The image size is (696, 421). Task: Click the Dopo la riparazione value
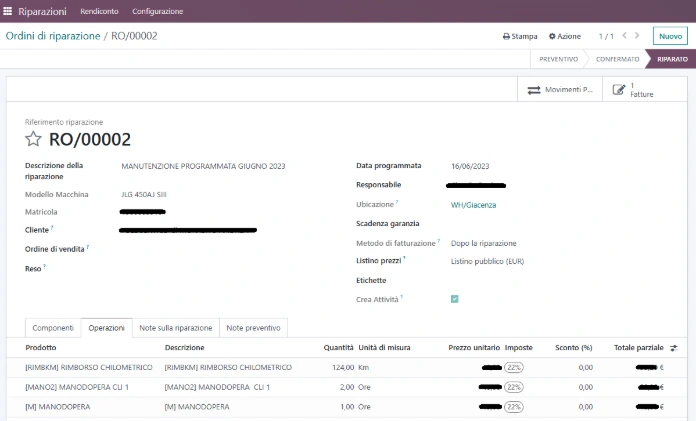(x=483, y=243)
